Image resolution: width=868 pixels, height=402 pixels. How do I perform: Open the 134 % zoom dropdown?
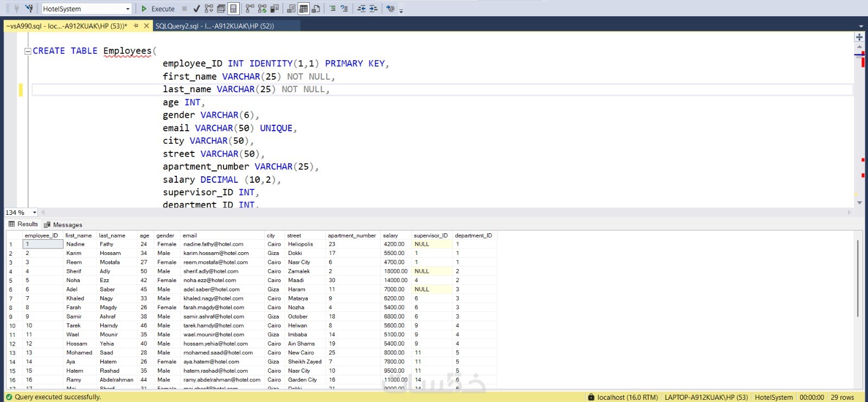[35, 213]
